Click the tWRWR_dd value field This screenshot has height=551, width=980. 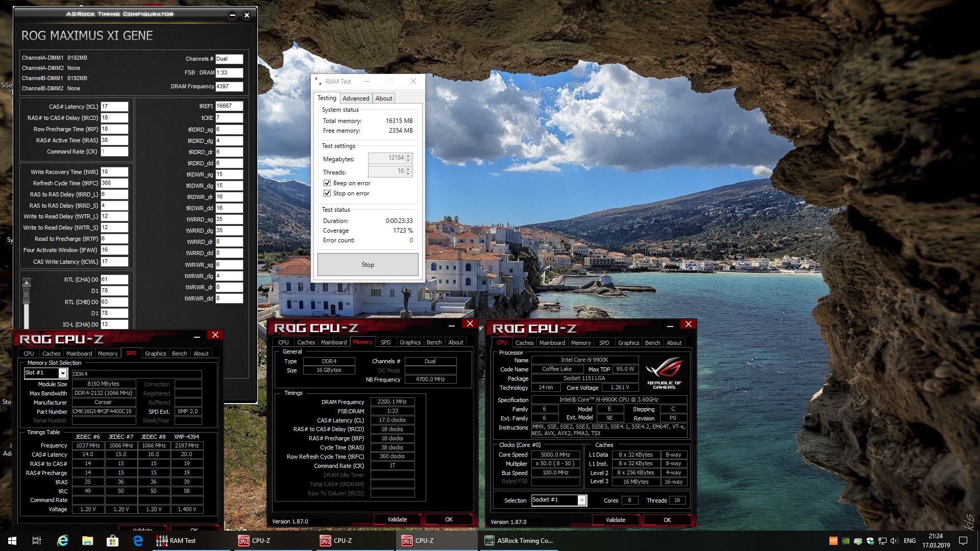pyautogui.click(x=229, y=298)
